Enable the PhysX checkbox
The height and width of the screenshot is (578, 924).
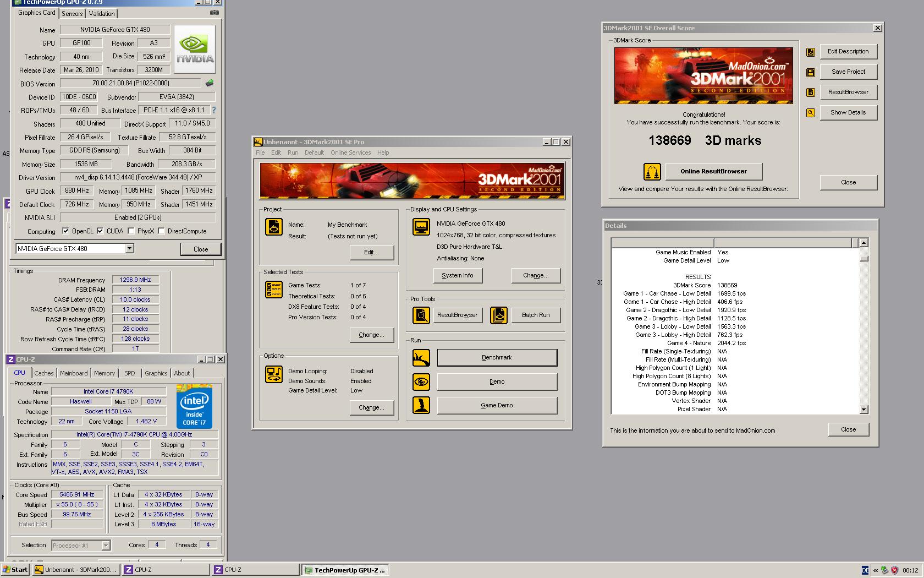pyautogui.click(x=131, y=231)
